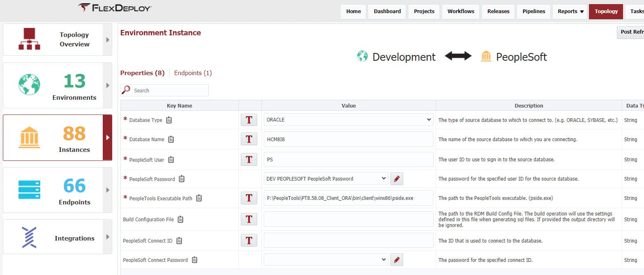Toggle T expression button for Build Configuration File
Viewport: 644px width, 275px height.
click(249, 219)
